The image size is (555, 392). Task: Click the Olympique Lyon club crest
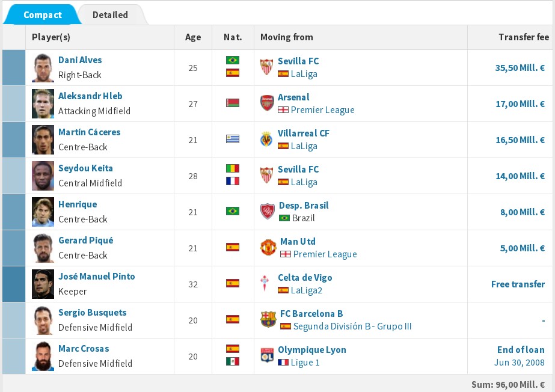pyautogui.click(x=266, y=355)
